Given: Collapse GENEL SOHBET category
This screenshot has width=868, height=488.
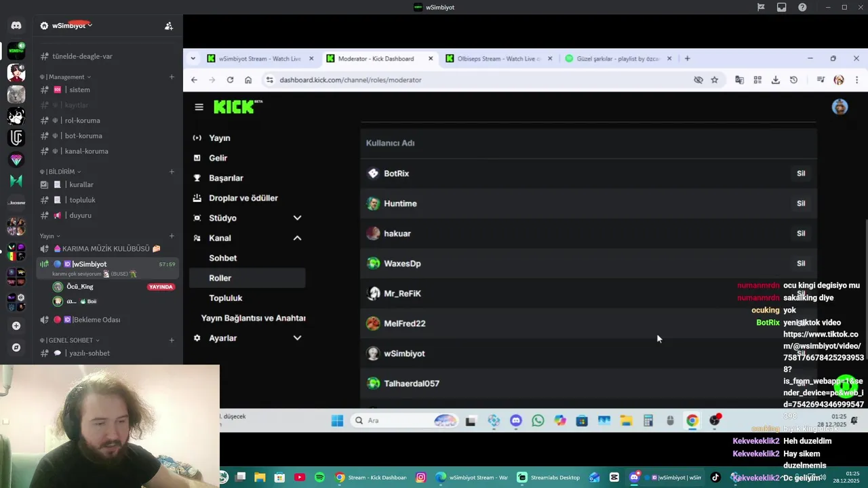Looking at the screenshot, I should click(x=70, y=340).
